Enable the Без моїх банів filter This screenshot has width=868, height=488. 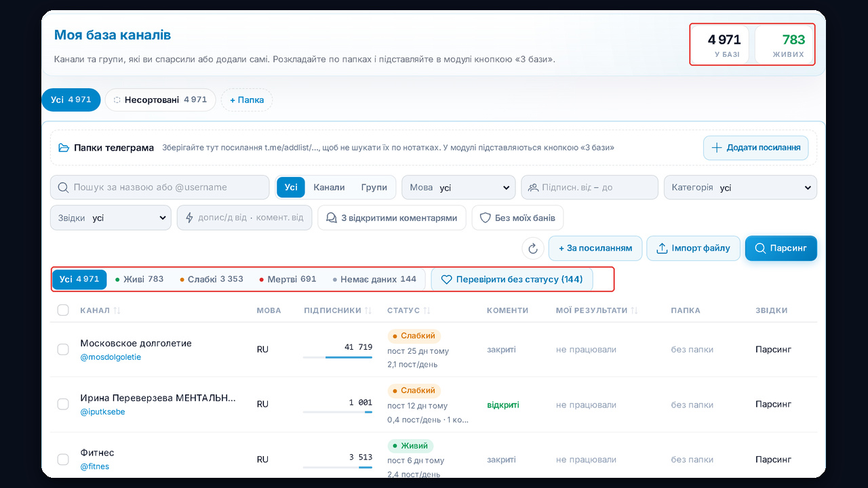(x=517, y=218)
